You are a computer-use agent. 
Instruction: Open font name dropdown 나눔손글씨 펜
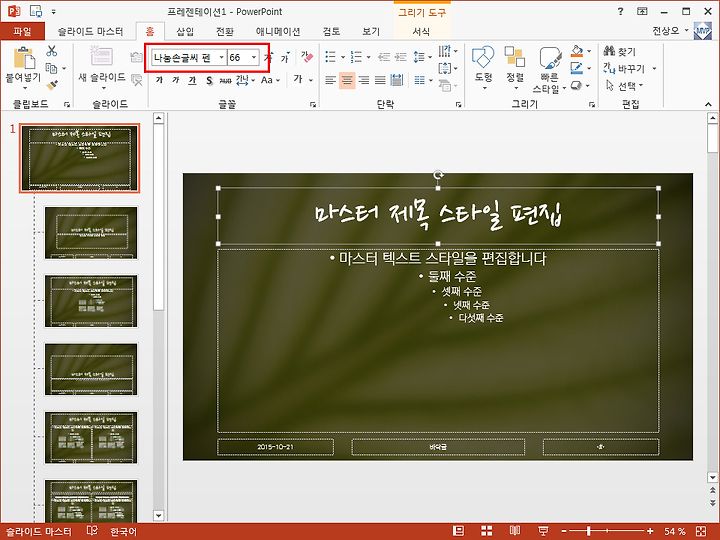(x=221, y=57)
